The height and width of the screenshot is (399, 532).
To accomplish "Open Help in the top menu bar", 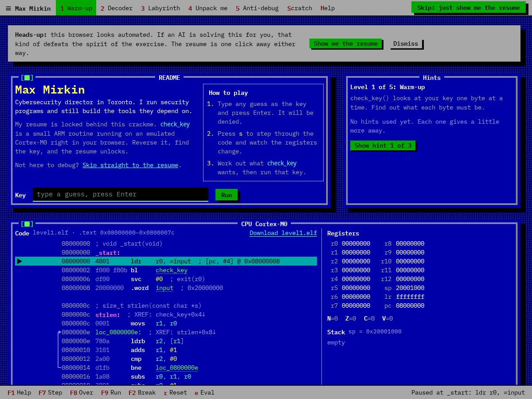I will (x=328, y=8).
